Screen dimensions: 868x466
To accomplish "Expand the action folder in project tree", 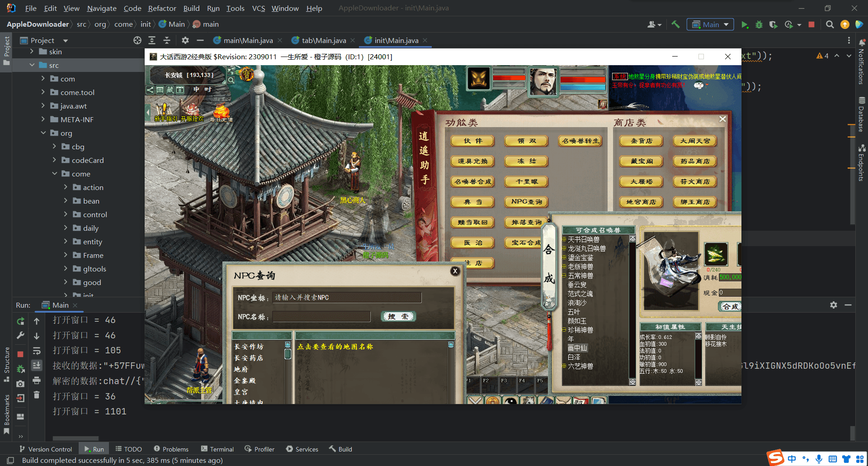I will pos(66,187).
